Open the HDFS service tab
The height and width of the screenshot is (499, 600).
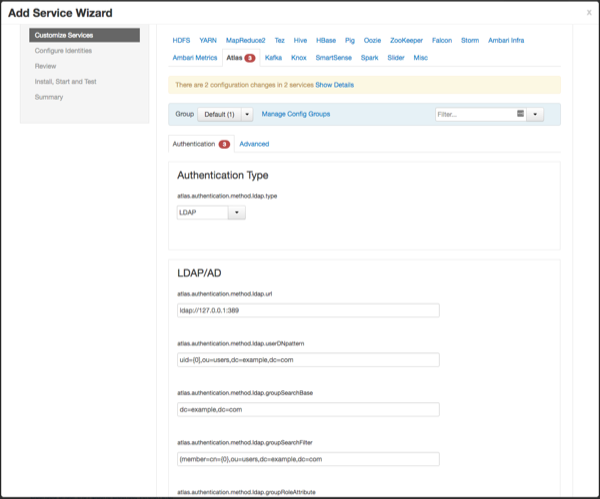click(x=181, y=40)
